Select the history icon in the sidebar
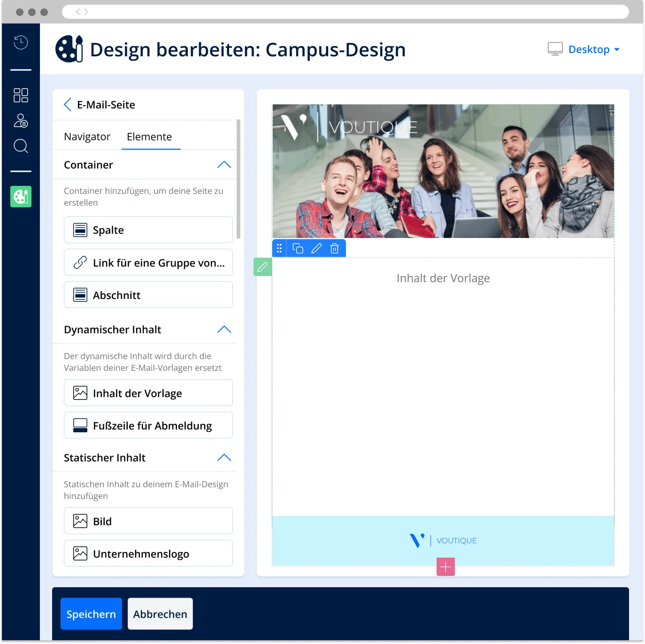Image resolution: width=645 pixels, height=644 pixels. [21, 42]
